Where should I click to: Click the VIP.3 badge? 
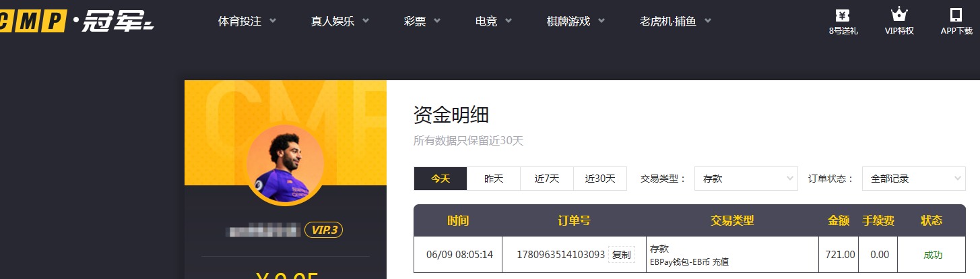coord(324,230)
